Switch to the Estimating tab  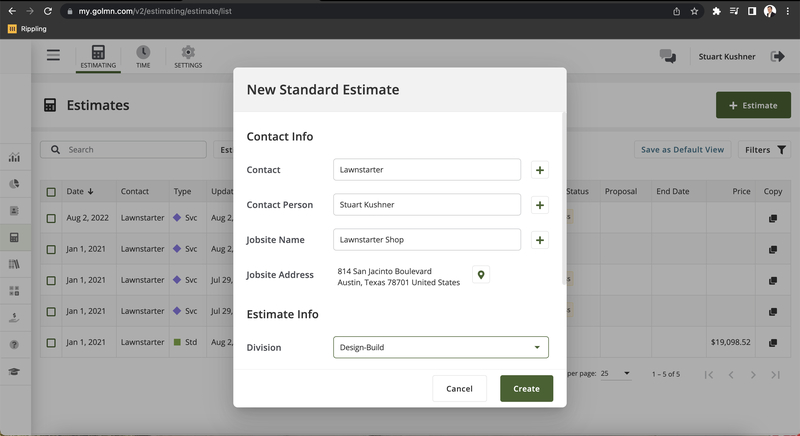(x=98, y=57)
